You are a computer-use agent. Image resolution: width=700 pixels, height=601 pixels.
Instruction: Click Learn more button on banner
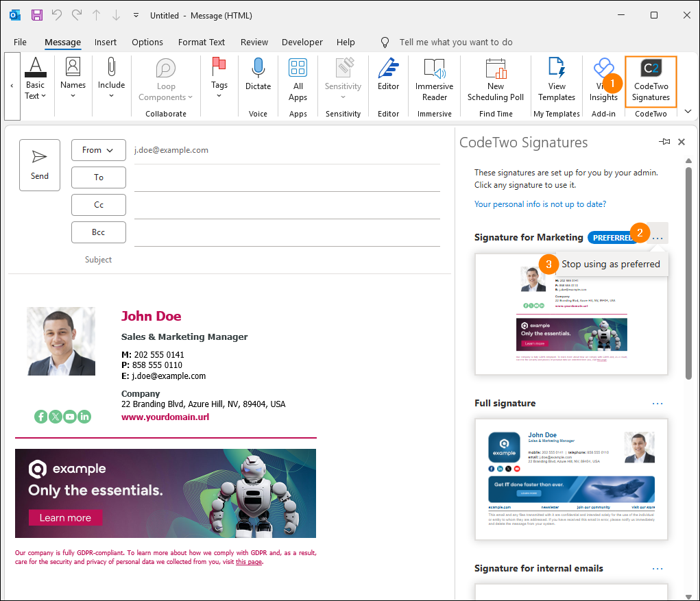tap(65, 517)
